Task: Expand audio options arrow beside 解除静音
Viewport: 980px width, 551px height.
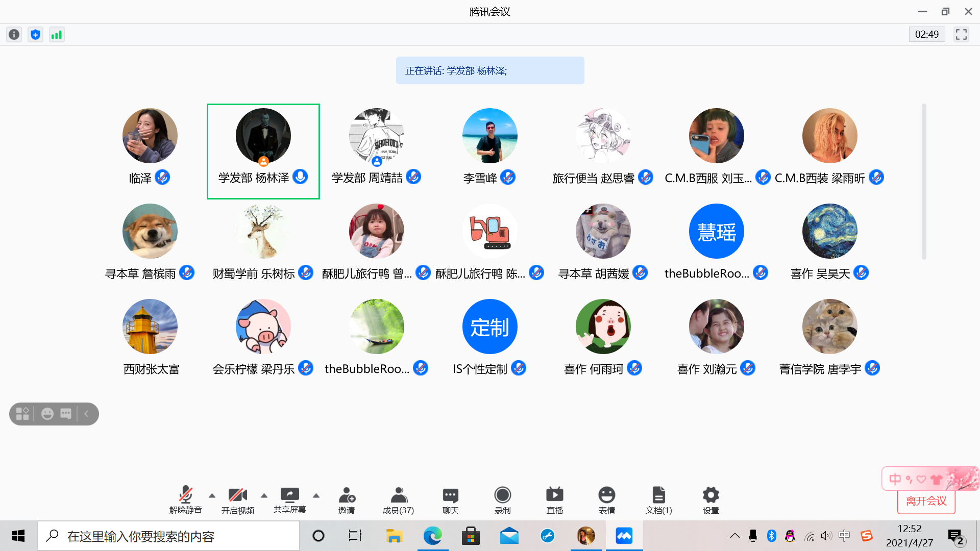Action: 212,495
